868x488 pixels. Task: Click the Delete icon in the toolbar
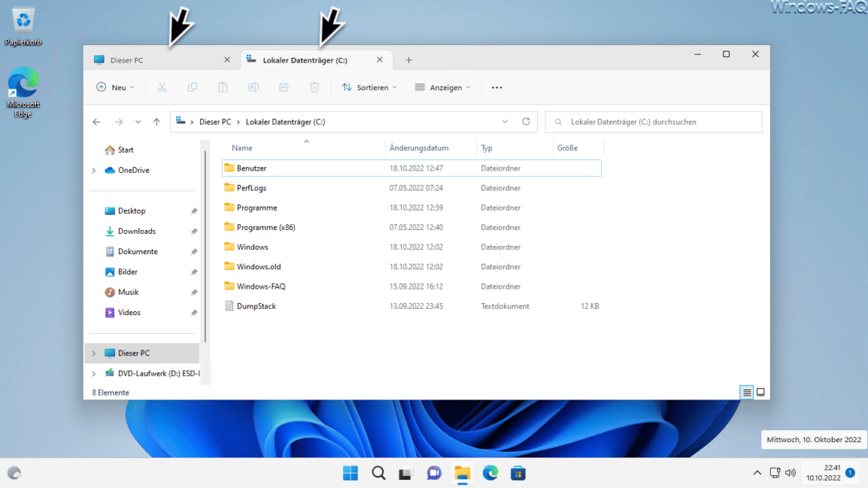[313, 87]
